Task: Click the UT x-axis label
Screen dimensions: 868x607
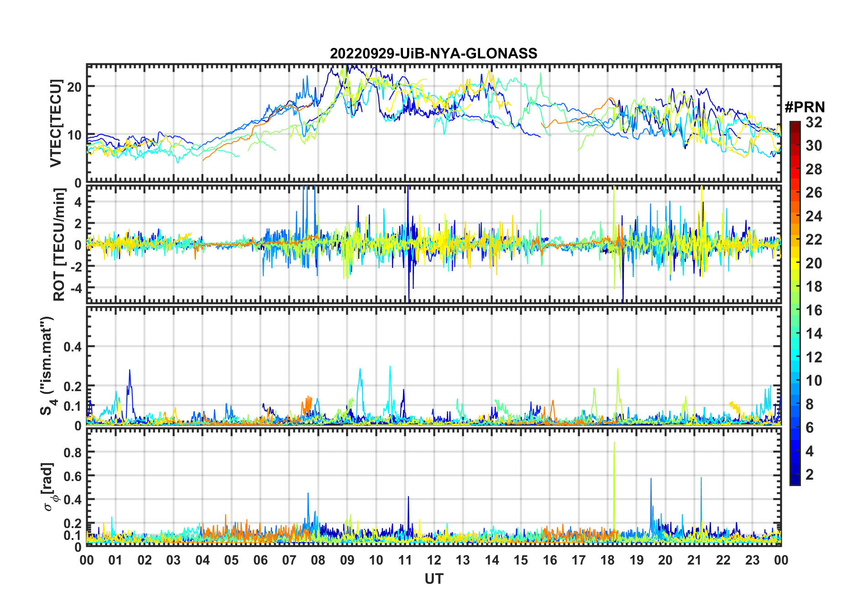Action: click(x=434, y=579)
